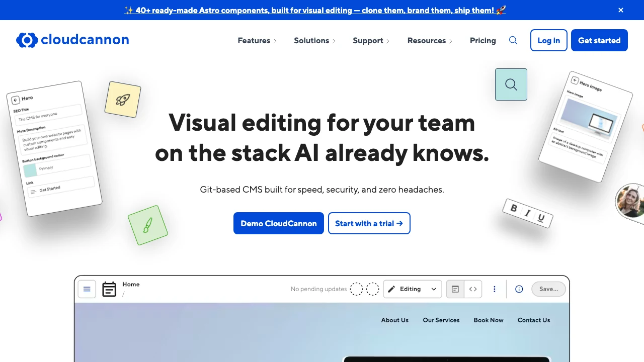Click the info icon in the editor toolbar
The width and height of the screenshot is (644, 362).
pyautogui.click(x=519, y=289)
